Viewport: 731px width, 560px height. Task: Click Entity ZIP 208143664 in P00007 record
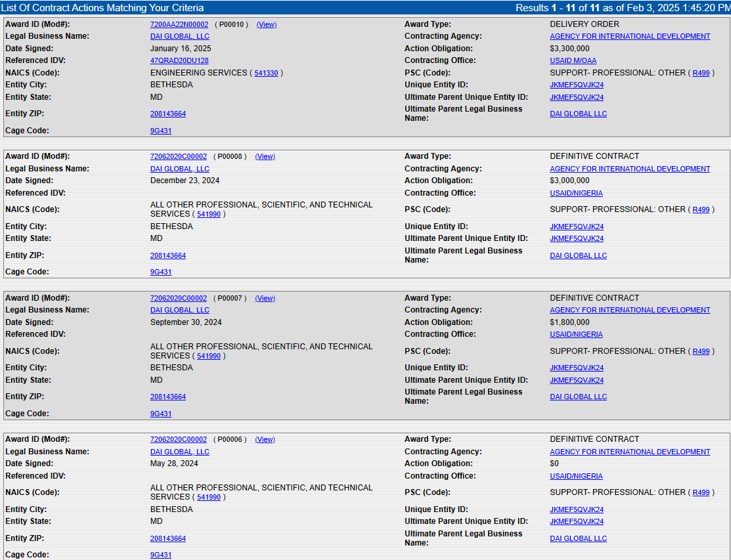(x=167, y=397)
